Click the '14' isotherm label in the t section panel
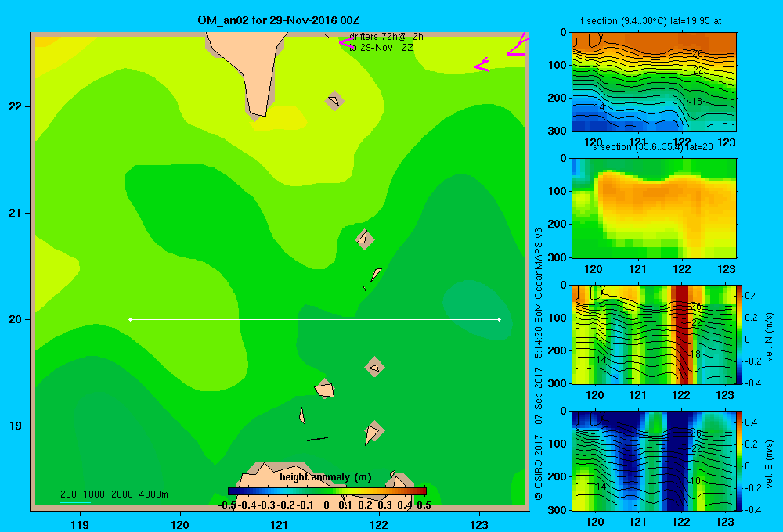Image resolution: width=783 pixels, height=532 pixels. (x=600, y=107)
